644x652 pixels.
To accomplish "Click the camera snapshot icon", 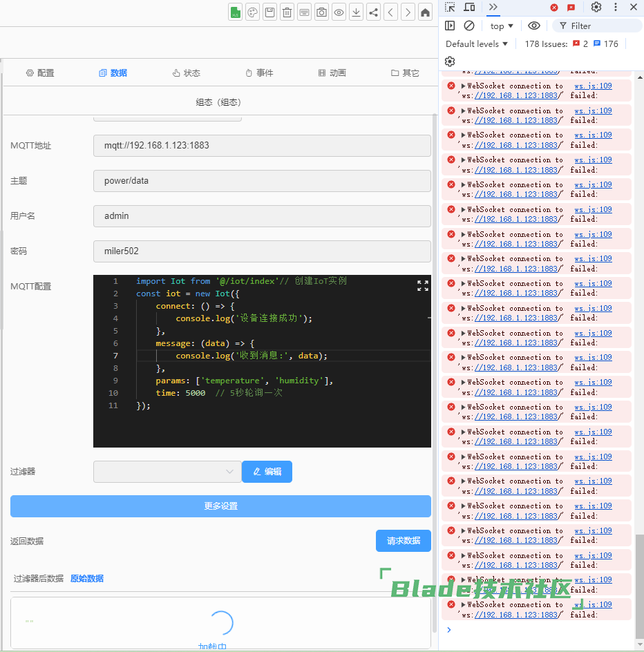I will pyautogui.click(x=321, y=12).
